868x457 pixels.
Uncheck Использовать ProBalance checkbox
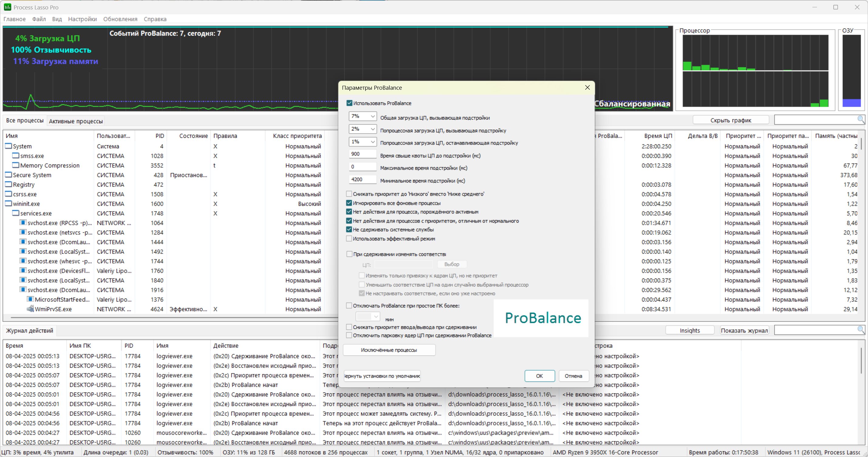350,103
